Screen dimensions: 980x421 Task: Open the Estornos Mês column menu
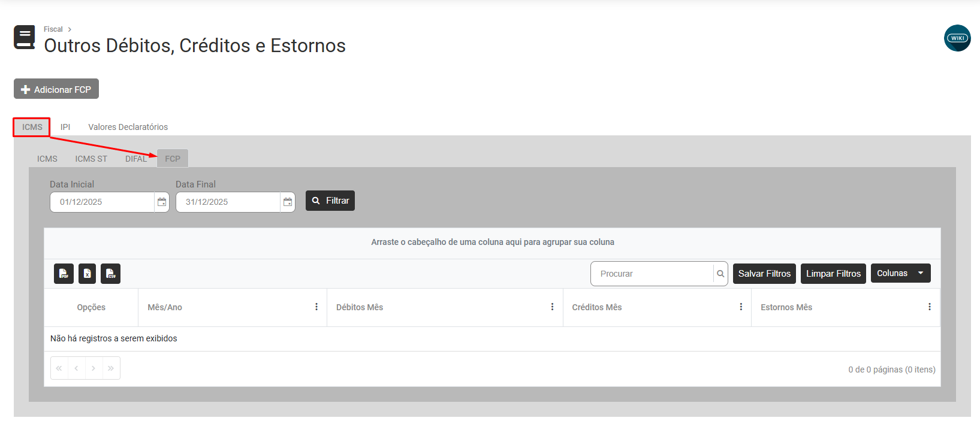(x=930, y=307)
